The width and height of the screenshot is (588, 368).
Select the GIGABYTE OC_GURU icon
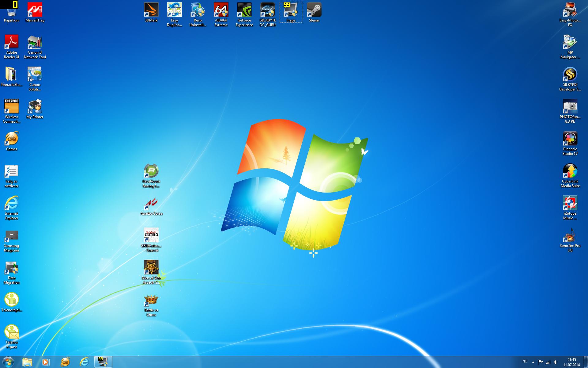click(268, 14)
